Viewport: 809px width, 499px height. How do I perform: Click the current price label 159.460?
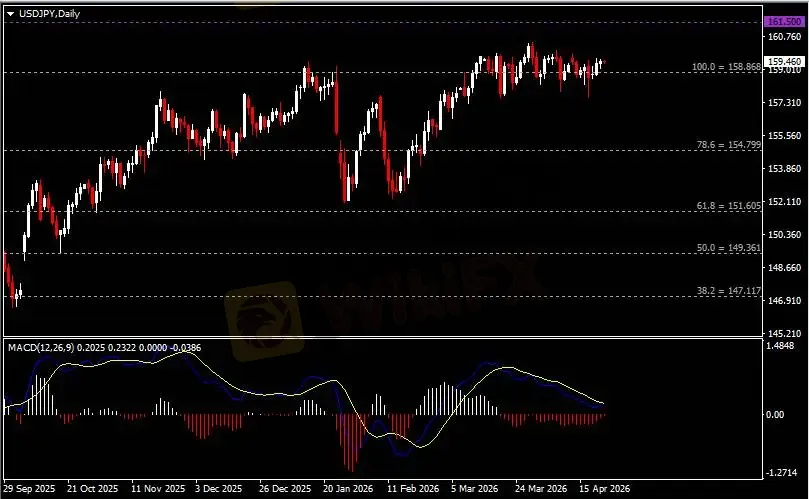click(782, 61)
